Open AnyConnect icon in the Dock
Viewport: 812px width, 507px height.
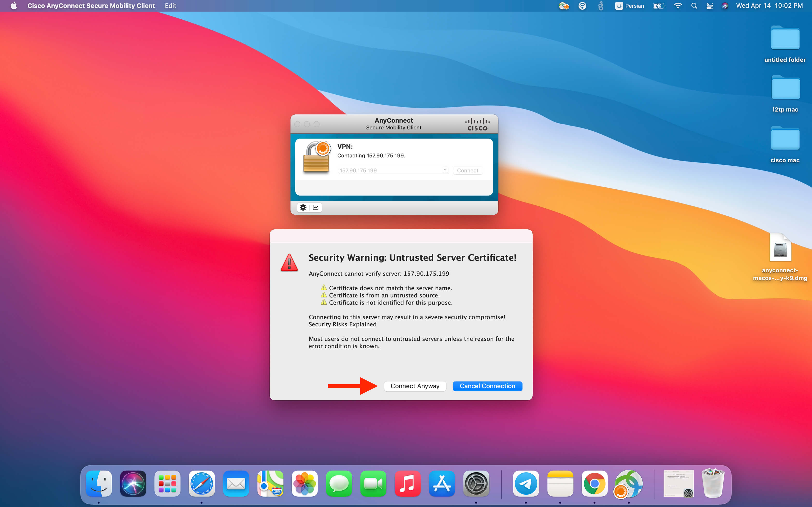[x=629, y=484]
